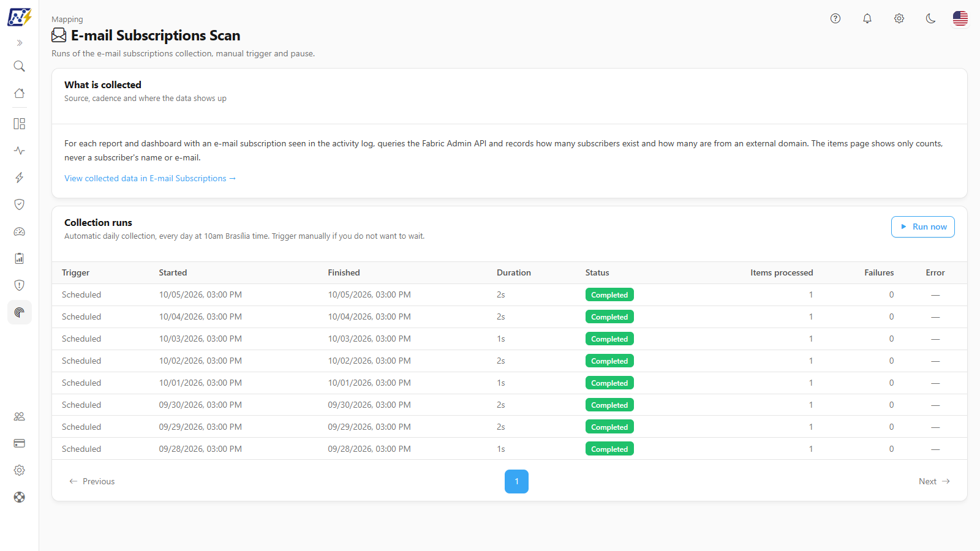980x551 pixels.
Task: Click Completed badge for 09/28/2026 run
Action: pyautogui.click(x=609, y=449)
